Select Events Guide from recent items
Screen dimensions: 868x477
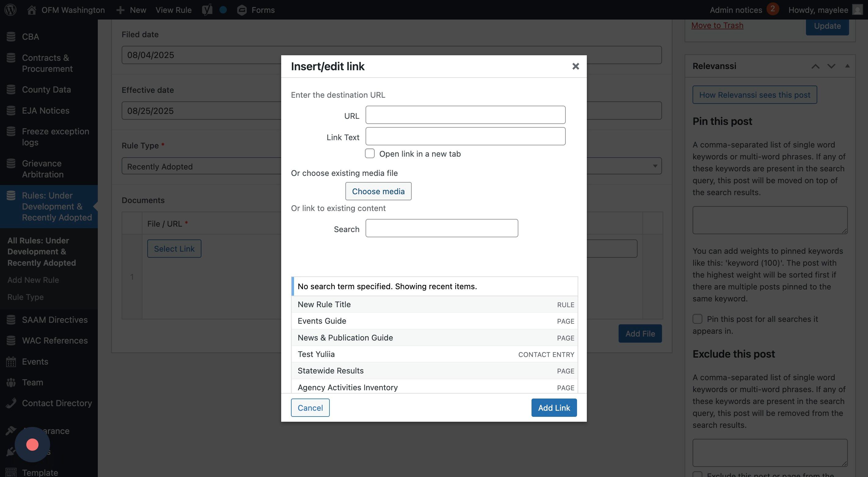[x=322, y=321]
